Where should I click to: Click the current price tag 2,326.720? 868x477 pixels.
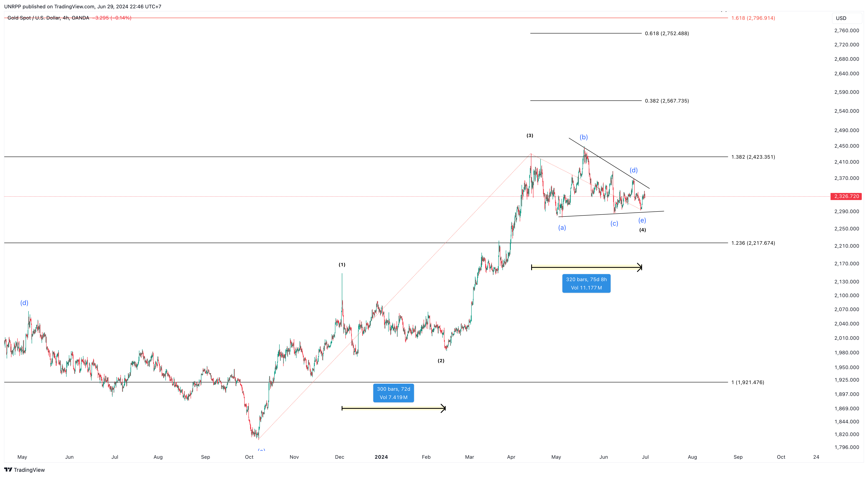[x=846, y=196]
